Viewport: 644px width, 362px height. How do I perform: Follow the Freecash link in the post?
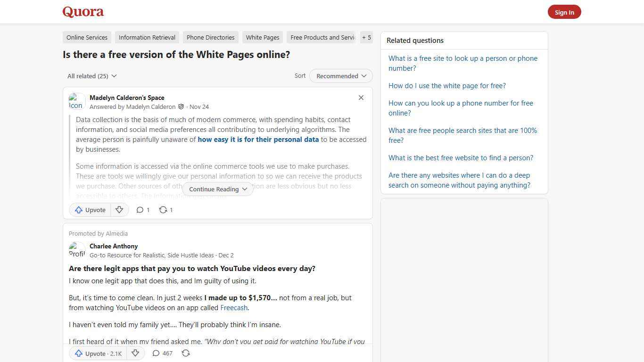pyautogui.click(x=234, y=308)
